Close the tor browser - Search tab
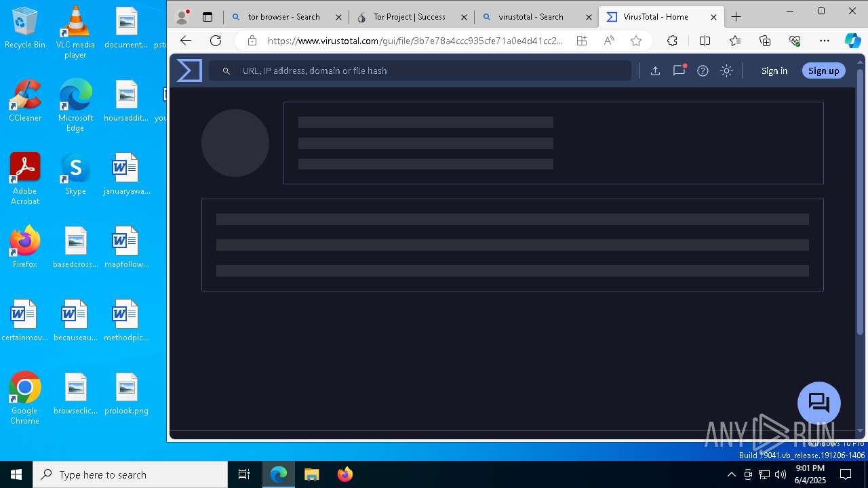 tap(339, 17)
